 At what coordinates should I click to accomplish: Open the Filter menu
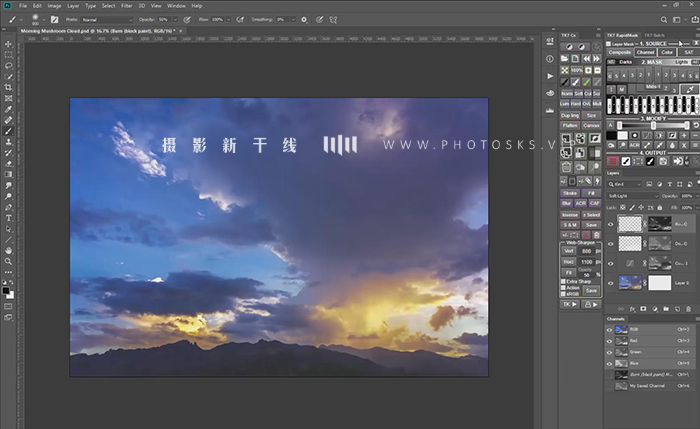click(127, 6)
